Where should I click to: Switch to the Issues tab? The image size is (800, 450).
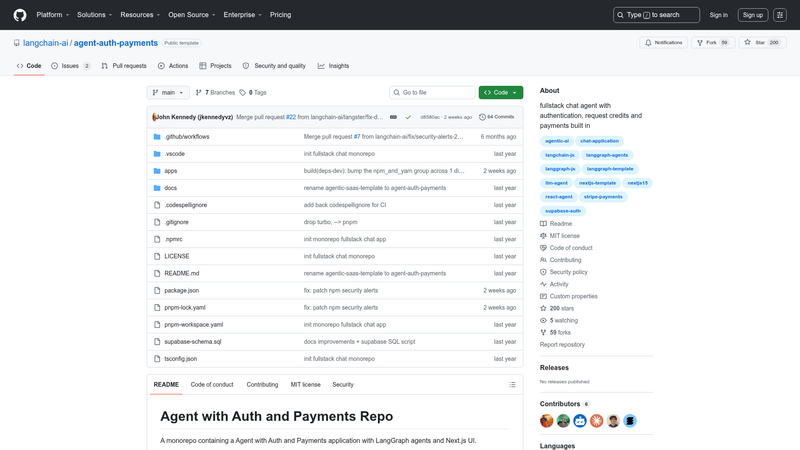70,66
